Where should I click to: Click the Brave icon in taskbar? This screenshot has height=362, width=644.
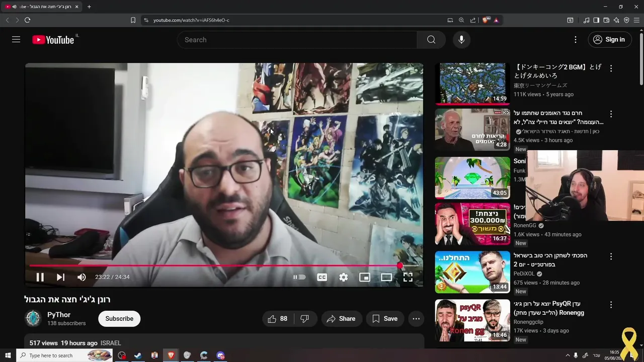[x=171, y=355]
